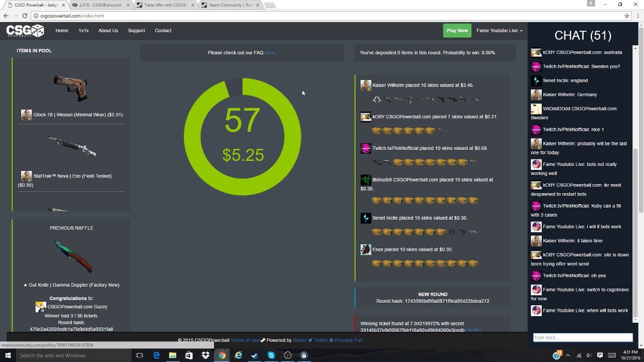
Task: Click the green Play Now button
Action: point(457,31)
